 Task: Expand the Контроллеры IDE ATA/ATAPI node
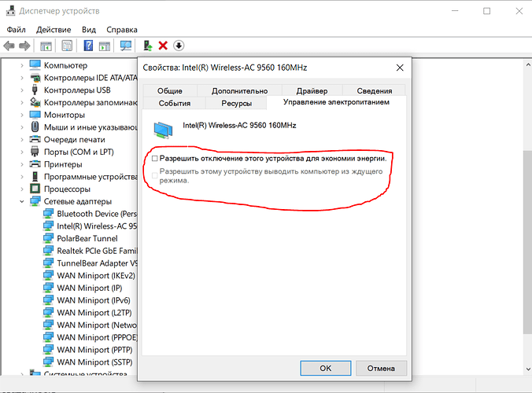[x=22, y=78]
